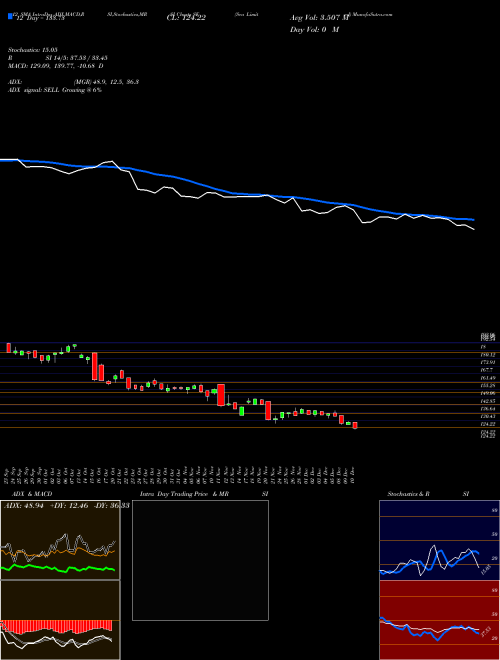Screen dimensions: 500x660
Task: Click the red MACD histogram panel
Action: point(60,620)
